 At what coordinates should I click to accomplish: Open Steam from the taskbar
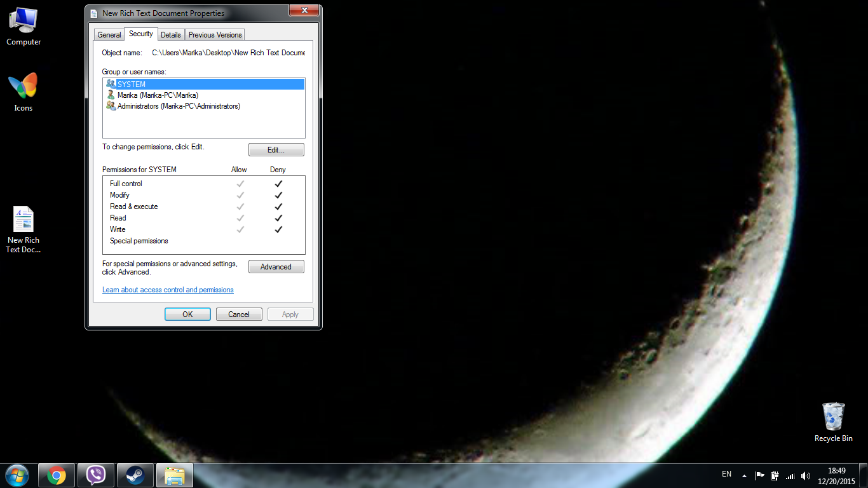[x=135, y=475]
